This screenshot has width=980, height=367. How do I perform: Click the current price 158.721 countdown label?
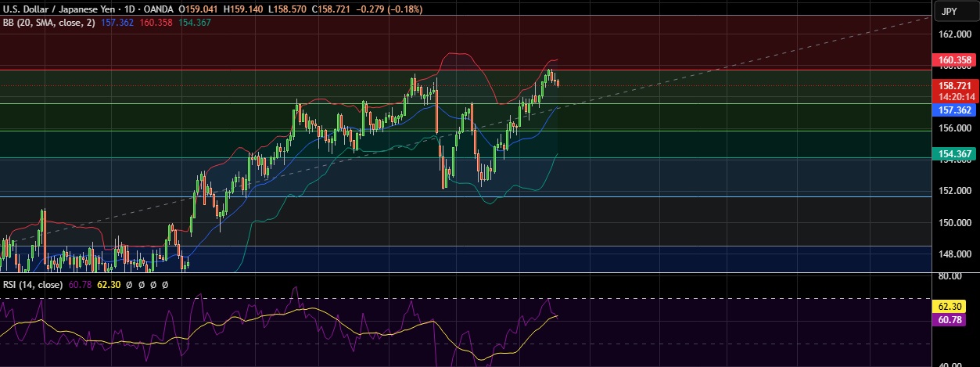955,90
